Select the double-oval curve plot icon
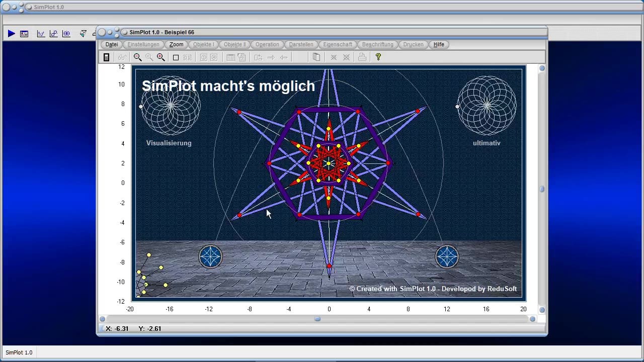Image resolution: width=644 pixels, height=362 pixels. click(66, 34)
